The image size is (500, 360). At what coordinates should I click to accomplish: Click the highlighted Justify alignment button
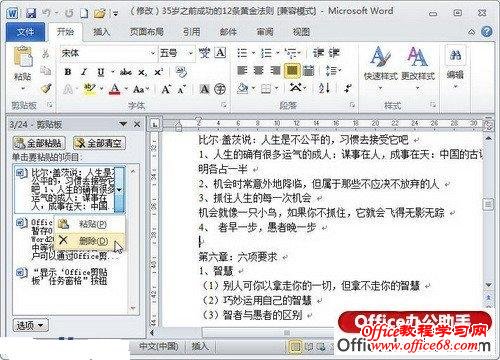pyautogui.click(x=292, y=70)
